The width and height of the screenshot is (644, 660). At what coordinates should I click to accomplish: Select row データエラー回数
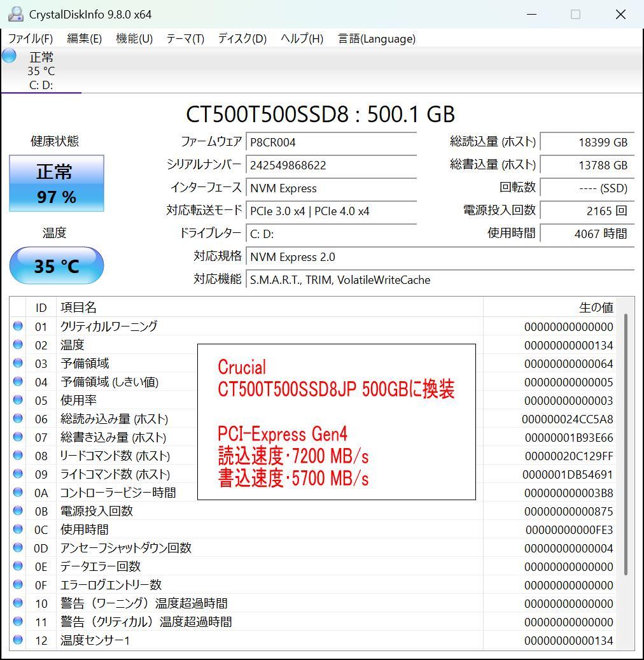314,566
